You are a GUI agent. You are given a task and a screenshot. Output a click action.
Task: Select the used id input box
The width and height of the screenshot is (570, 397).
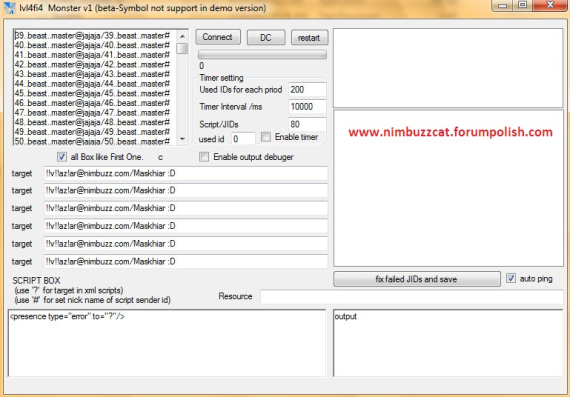pos(243,139)
